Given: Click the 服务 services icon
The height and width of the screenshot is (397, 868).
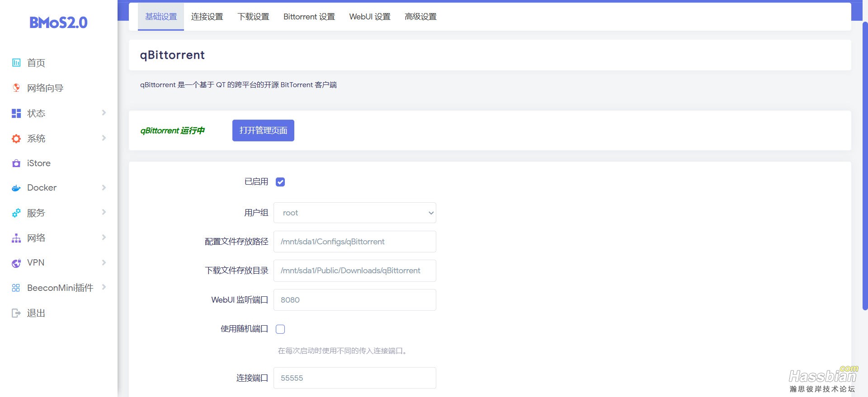Looking at the screenshot, I should pyautogui.click(x=16, y=213).
